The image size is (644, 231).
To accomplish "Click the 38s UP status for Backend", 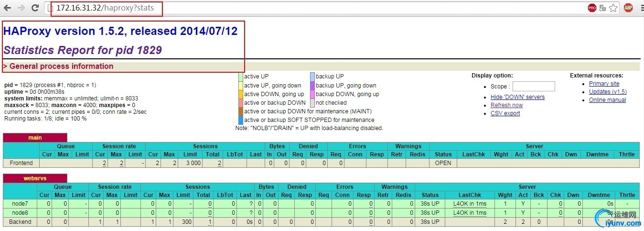I will point(430,222).
